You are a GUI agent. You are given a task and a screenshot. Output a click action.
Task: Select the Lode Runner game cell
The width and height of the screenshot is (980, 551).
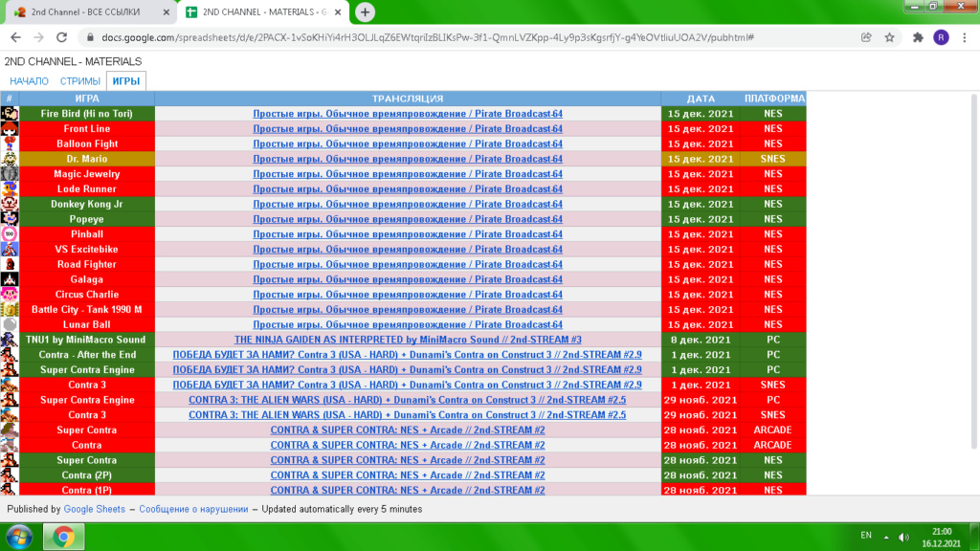coord(87,188)
